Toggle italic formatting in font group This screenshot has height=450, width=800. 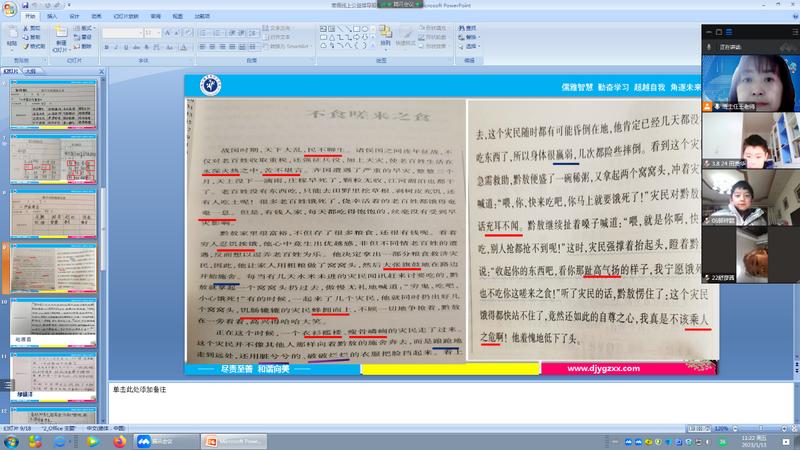point(115,46)
